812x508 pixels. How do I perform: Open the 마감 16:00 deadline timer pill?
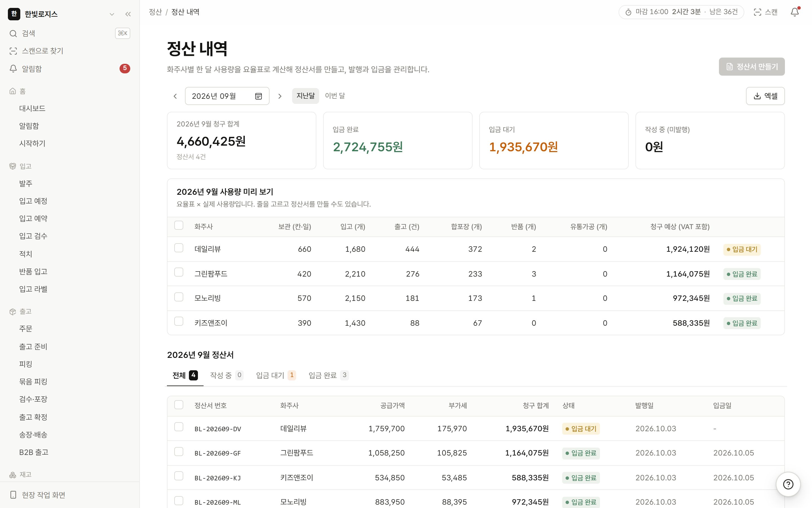pyautogui.click(x=681, y=12)
